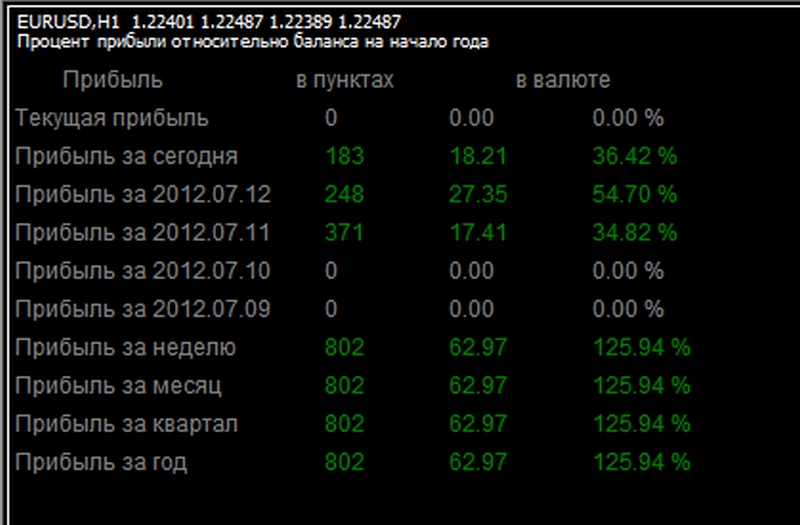Select the 'Прибыль за 2012.07.10' row label

click(143, 271)
